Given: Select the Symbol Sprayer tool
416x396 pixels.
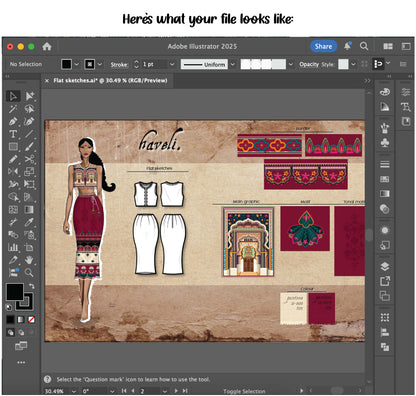Looking at the screenshot, I should pyautogui.click(x=30, y=235).
